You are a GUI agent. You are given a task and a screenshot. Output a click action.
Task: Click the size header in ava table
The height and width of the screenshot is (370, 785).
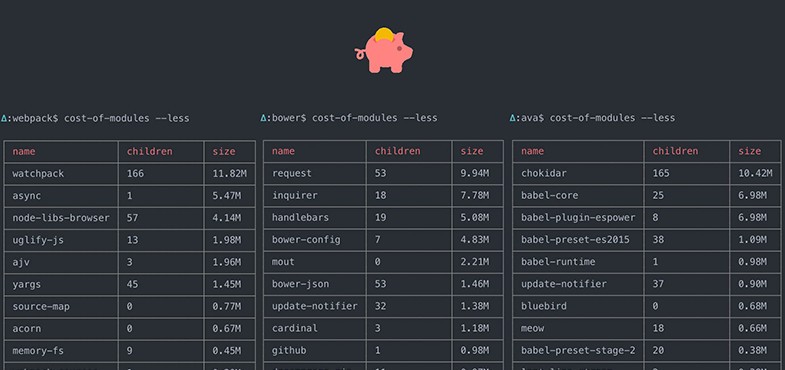coord(749,151)
